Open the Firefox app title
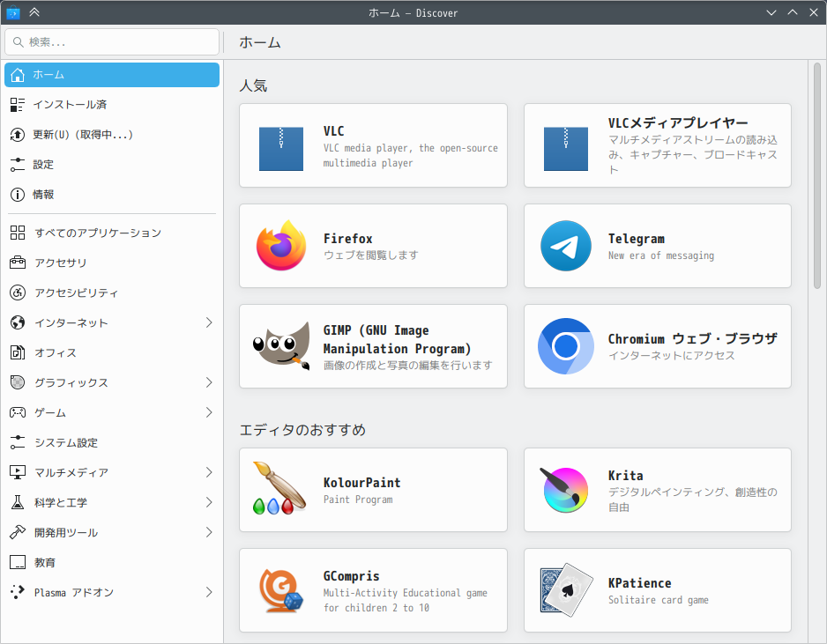Viewport: 827px width, 644px height. coord(348,239)
